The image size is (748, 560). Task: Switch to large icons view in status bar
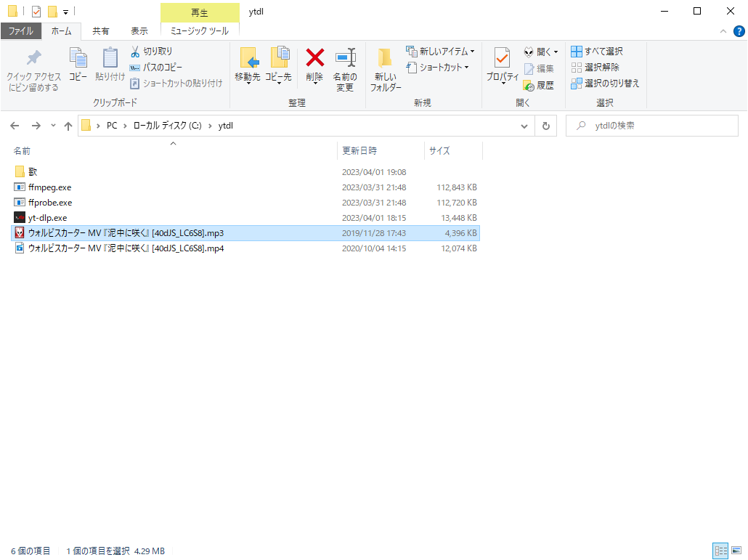pos(737,551)
